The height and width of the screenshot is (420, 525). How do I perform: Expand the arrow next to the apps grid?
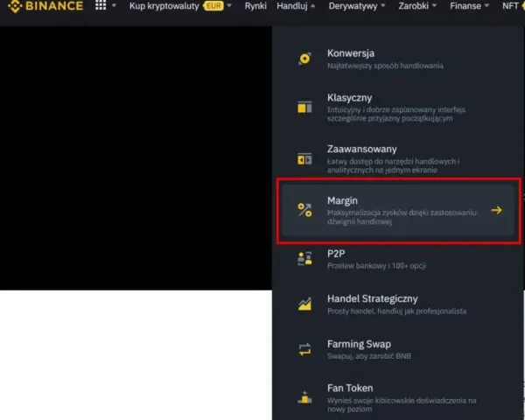coord(114,5)
